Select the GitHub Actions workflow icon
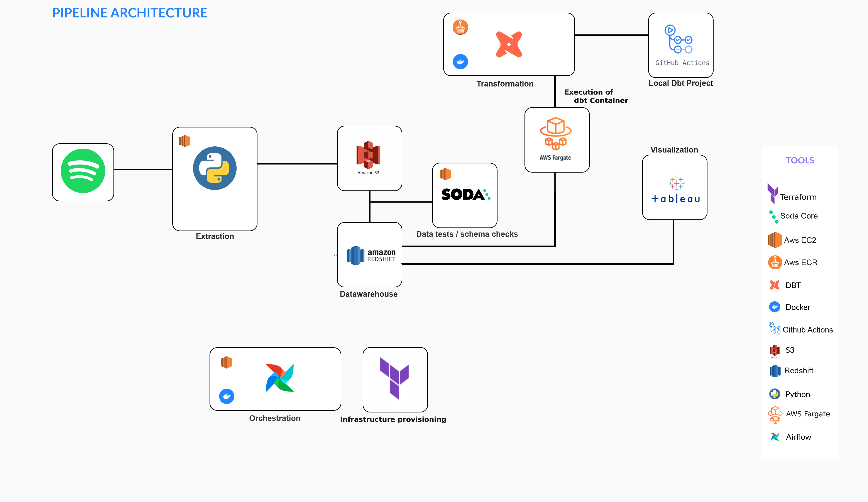The width and height of the screenshot is (868, 502). point(678,39)
